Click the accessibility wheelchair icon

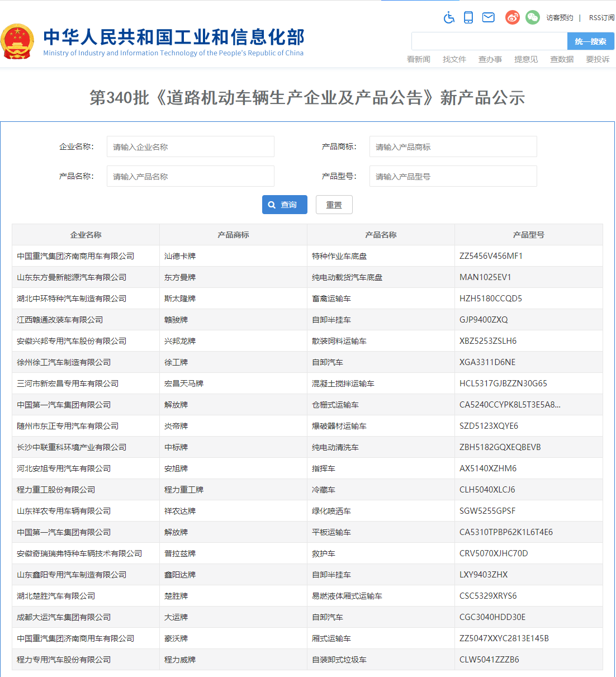click(x=449, y=18)
